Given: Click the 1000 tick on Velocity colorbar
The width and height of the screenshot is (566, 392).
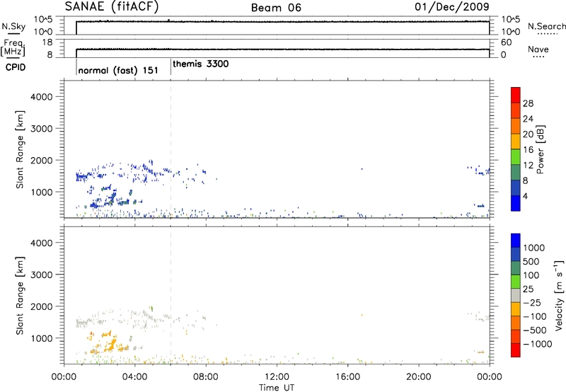Looking at the screenshot, I should pyautogui.click(x=533, y=248).
